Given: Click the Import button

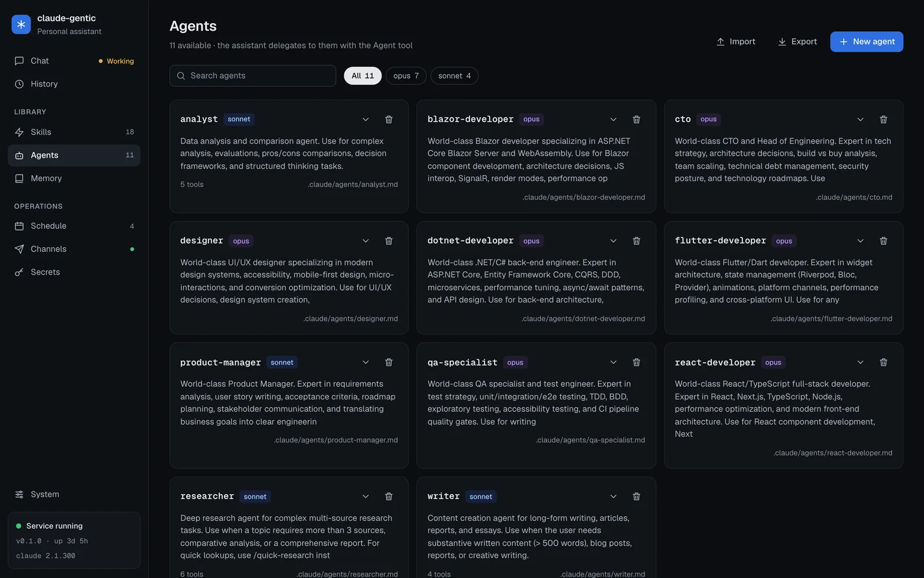Looking at the screenshot, I should tap(736, 42).
